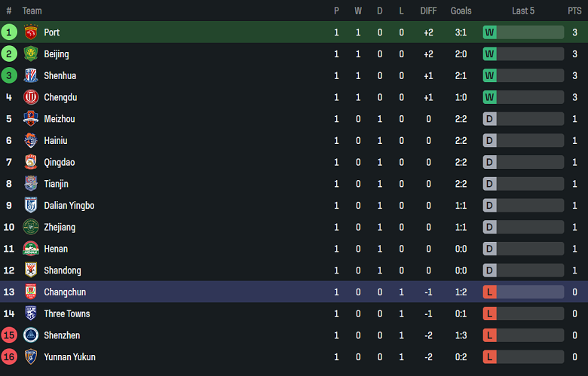The height and width of the screenshot is (376, 588).
Task: Click Tianjin's grey D result badge
Action: click(490, 184)
